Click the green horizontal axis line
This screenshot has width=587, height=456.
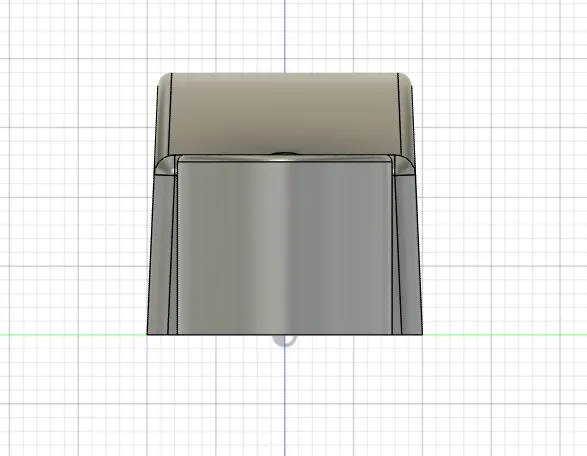[x=505, y=335]
